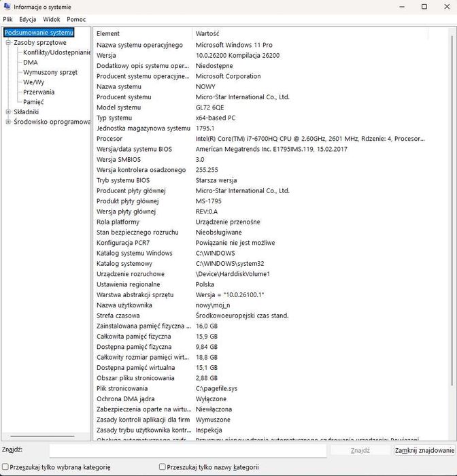Click Starsza wersja value
The image size is (457, 476).
(216, 180)
